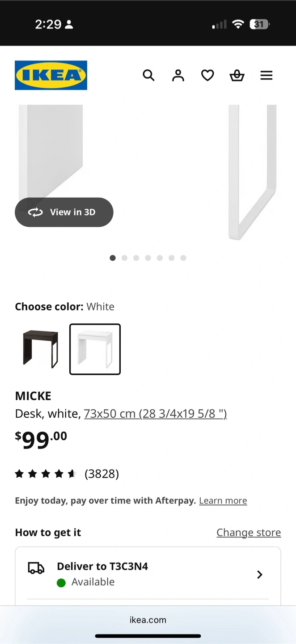Image resolution: width=296 pixels, height=644 pixels.
Task: Tap the ikea.com address bar
Action: click(148, 620)
